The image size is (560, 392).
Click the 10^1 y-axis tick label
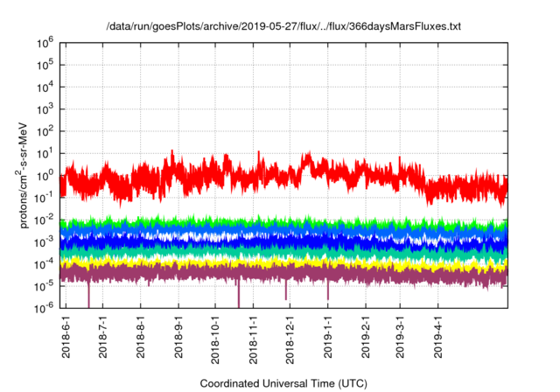[45, 153]
